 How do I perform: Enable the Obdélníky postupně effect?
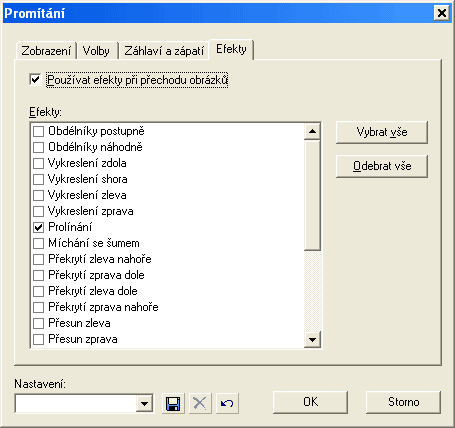(39, 131)
